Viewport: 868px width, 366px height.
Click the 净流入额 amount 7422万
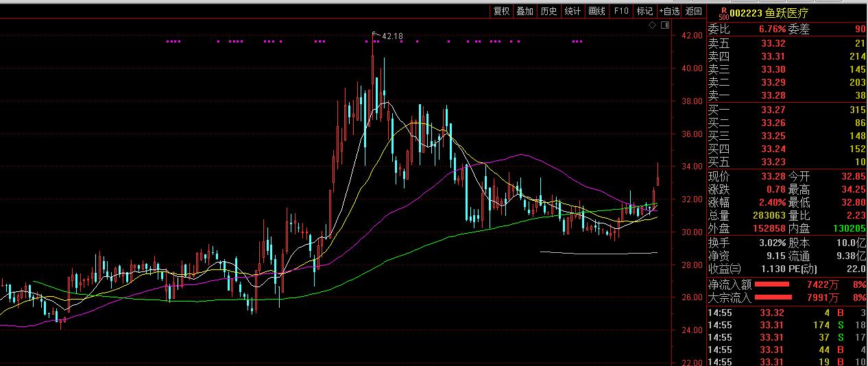(x=824, y=284)
